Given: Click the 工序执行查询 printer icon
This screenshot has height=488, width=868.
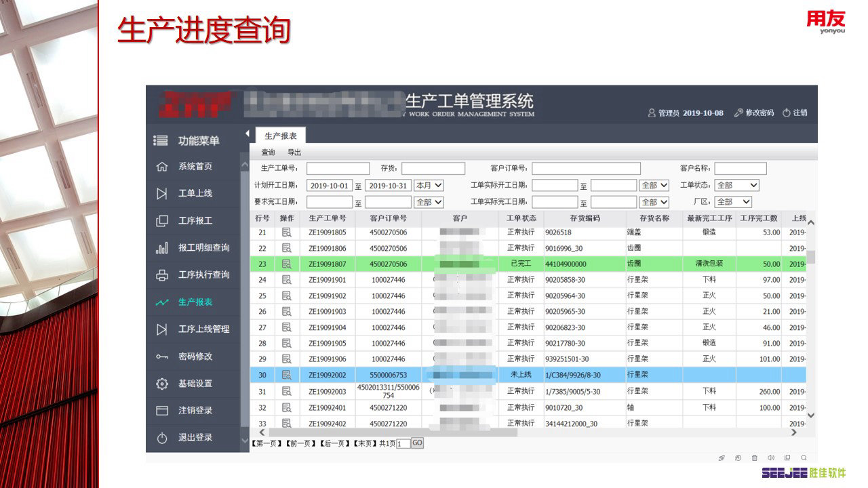Looking at the screenshot, I should pyautogui.click(x=161, y=275).
